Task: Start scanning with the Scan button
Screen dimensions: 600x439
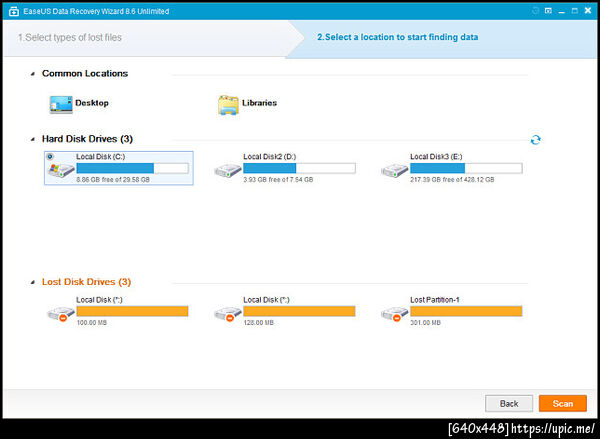Action: (x=562, y=403)
